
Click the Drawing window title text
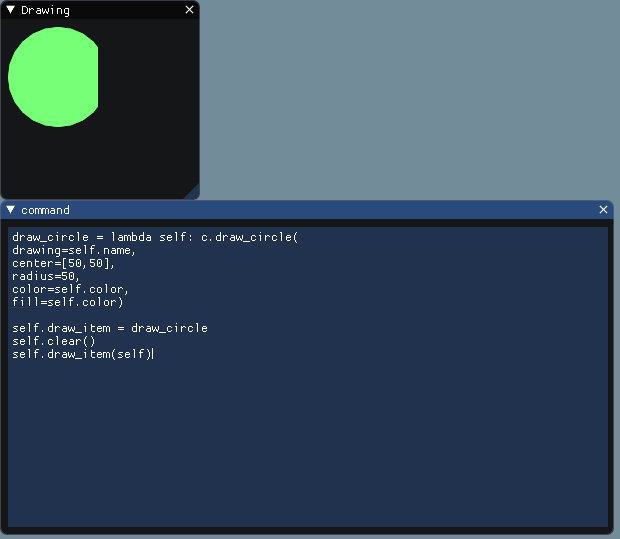click(x=45, y=10)
